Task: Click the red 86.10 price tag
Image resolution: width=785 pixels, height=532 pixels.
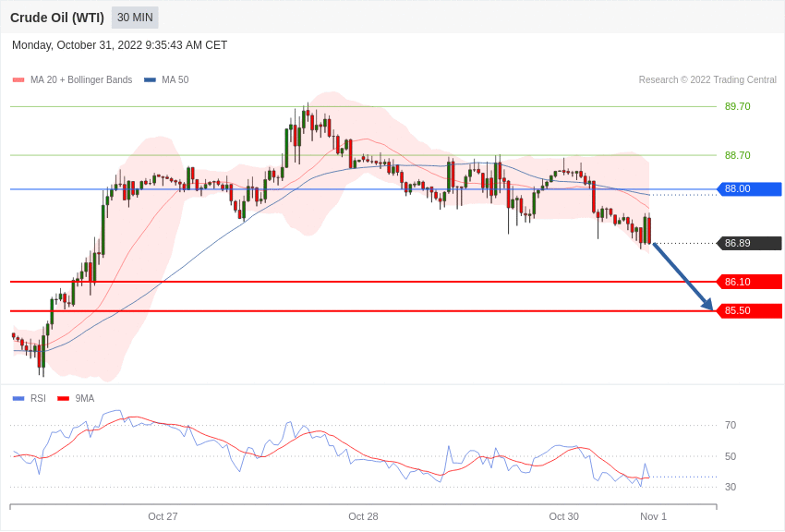Action: click(749, 282)
